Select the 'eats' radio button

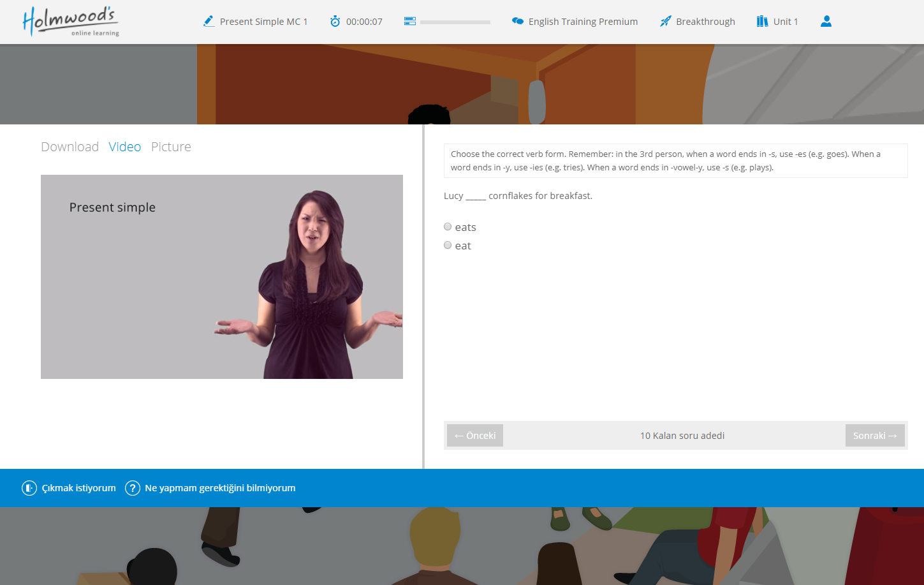(448, 226)
